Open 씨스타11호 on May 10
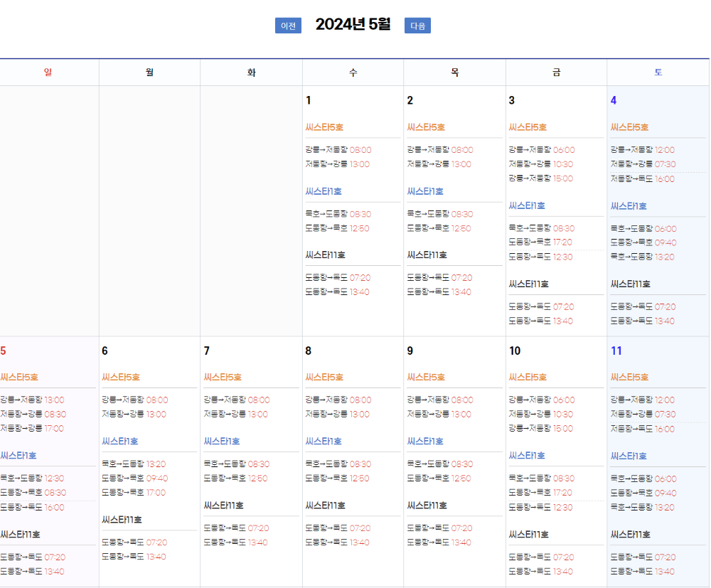The height and width of the screenshot is (588, 711). [x=529, y=534]
